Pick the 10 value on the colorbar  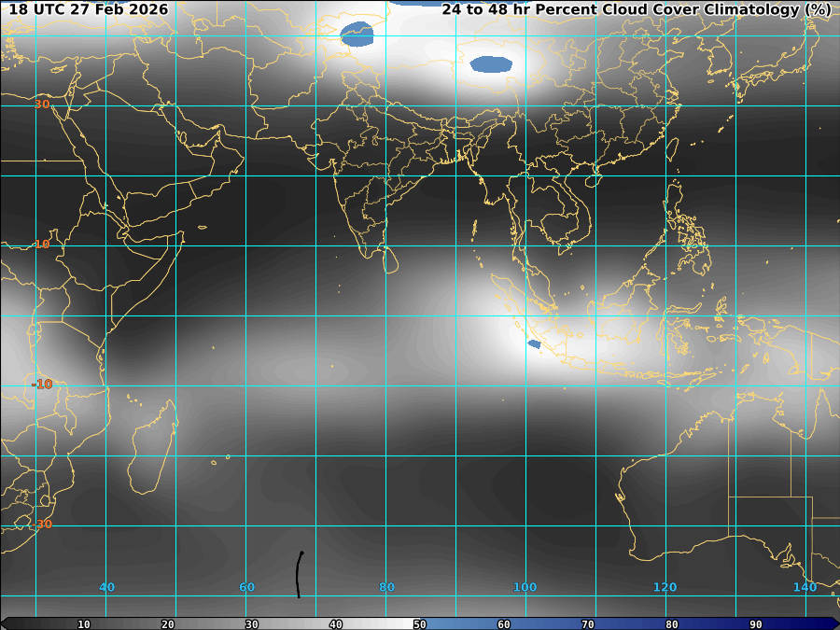84,623
